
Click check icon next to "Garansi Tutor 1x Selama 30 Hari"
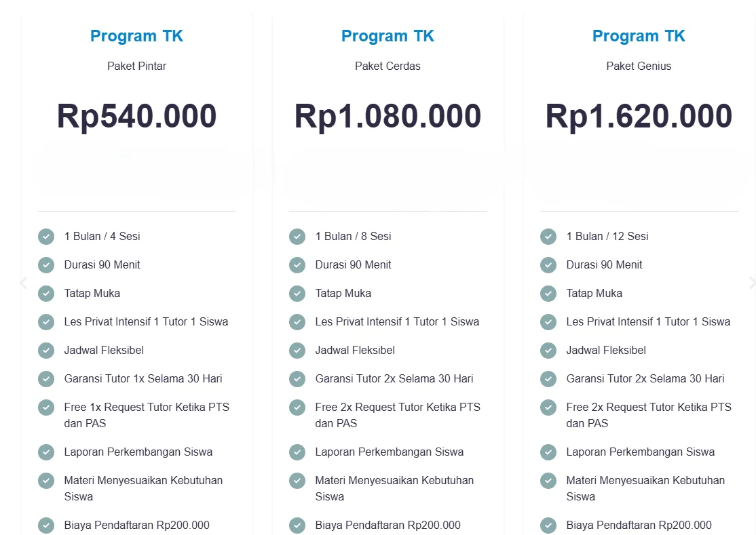[x=46, y=379]
